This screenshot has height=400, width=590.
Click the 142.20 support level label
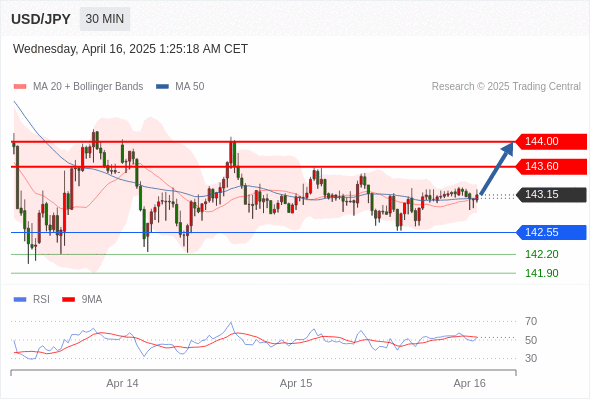click(x=541, y=254)
